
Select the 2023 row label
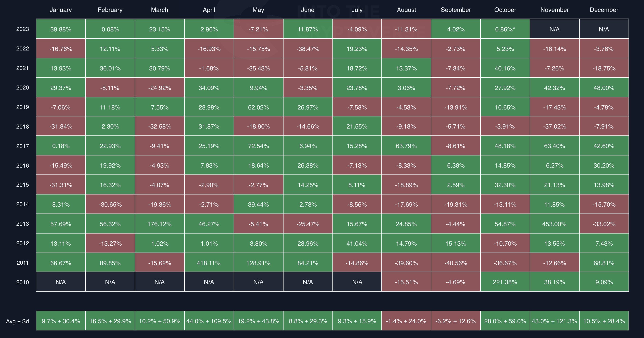[x=23, y=29]
